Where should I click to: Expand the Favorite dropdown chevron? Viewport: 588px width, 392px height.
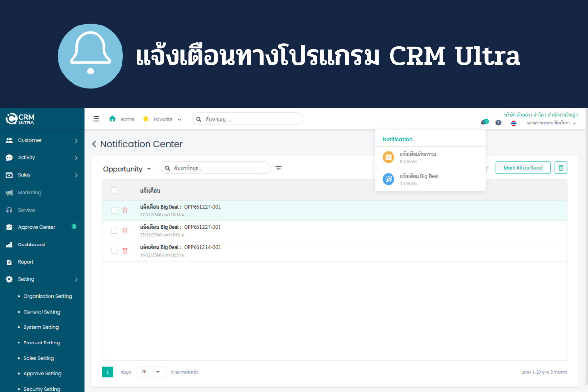click(179, 119)
